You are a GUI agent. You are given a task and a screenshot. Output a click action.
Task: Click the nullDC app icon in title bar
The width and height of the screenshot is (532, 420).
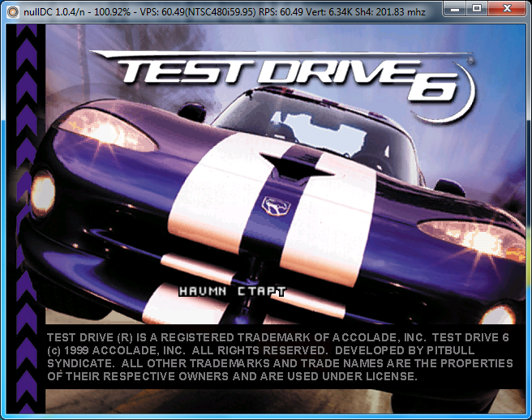(x=12, y=12)
